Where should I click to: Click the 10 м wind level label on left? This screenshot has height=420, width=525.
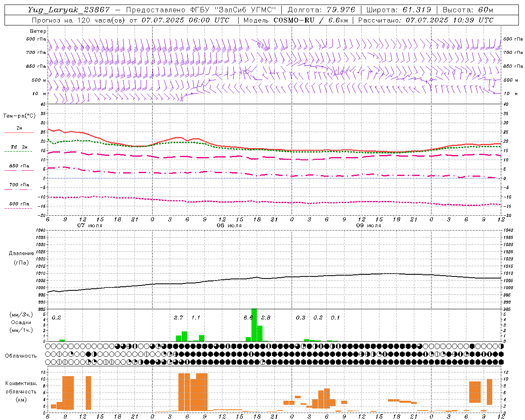click(39, 94)
